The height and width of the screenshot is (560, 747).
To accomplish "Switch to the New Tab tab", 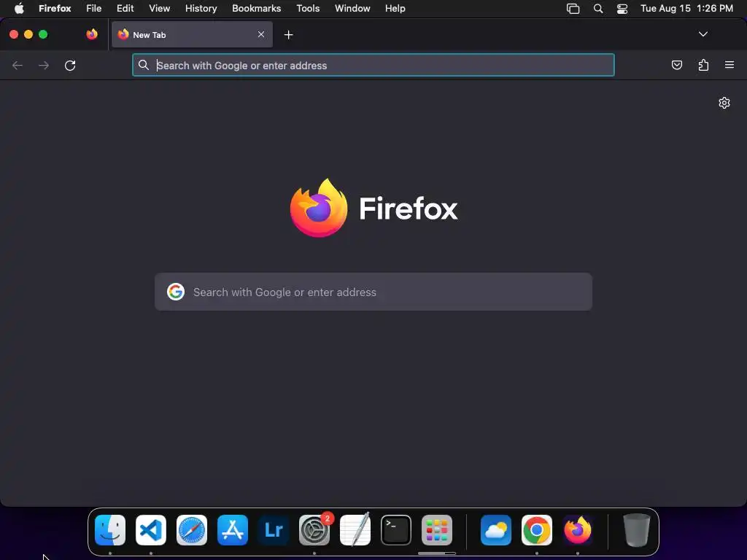I will [192, 34].
